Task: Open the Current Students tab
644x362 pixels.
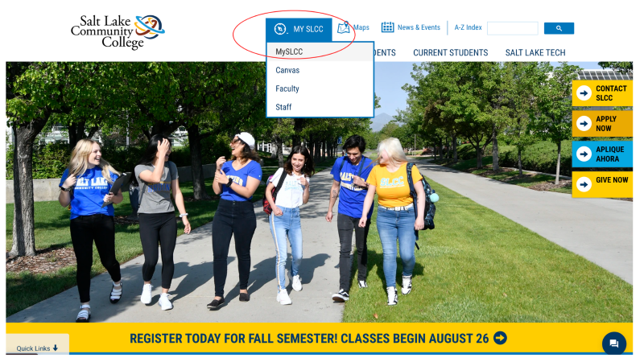Action: pyautogui.click(x=450, y=52)
